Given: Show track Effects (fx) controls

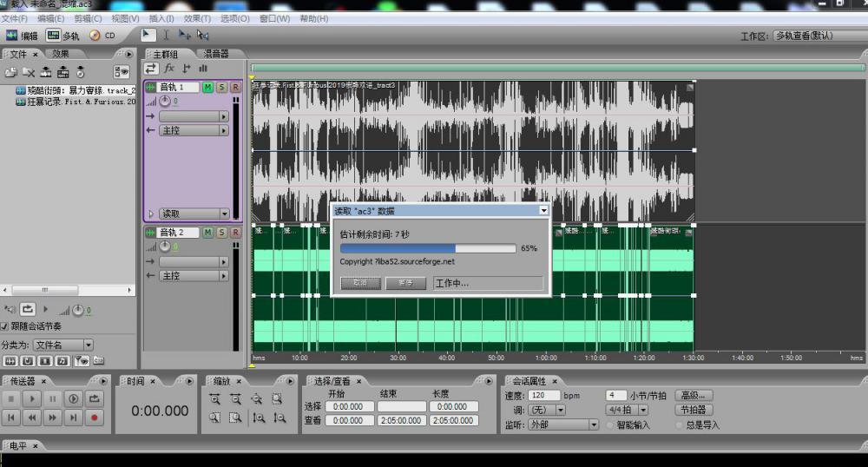Looking at the screenshot, I should tap(169, 69).
